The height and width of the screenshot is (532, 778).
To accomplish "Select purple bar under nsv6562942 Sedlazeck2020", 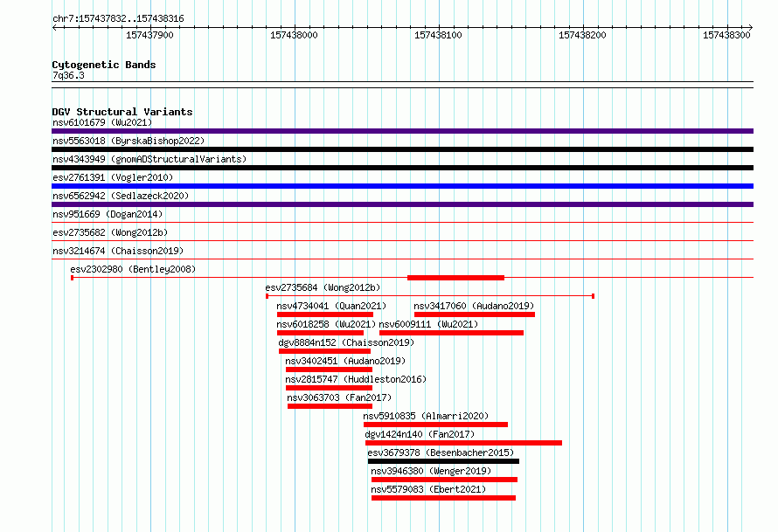I will point(402,204).
